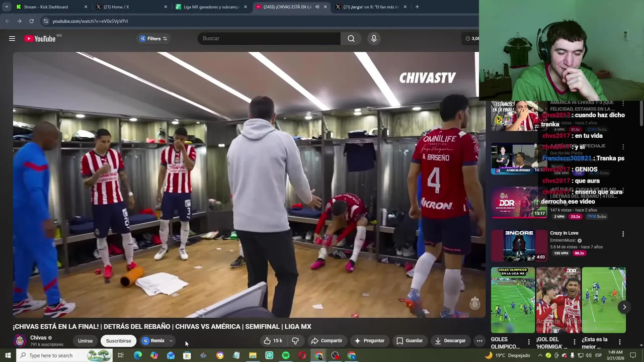Open the EminemMusic channel link
644x362 pixels.
(563, 240)
